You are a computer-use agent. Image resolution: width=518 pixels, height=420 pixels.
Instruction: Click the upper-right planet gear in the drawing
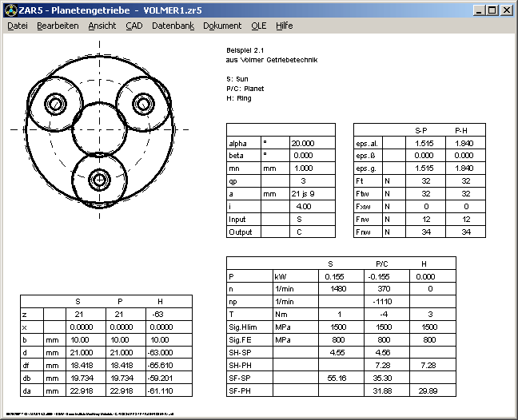(144, 104)
